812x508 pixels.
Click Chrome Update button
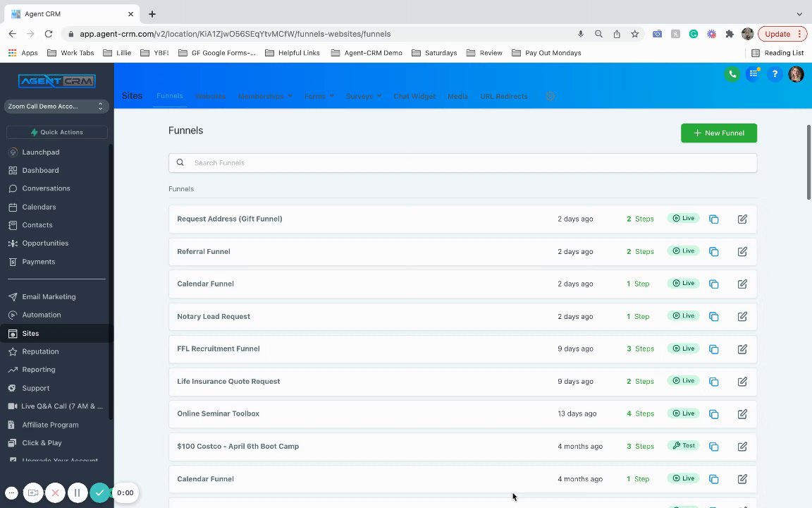point(782,34)
